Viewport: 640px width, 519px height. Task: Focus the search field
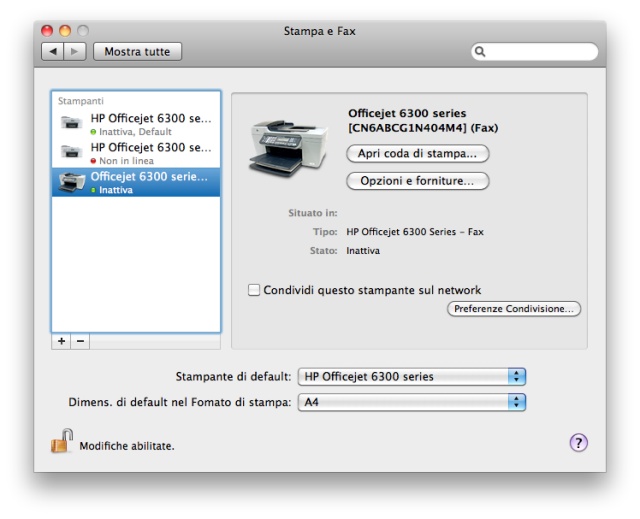534,51
